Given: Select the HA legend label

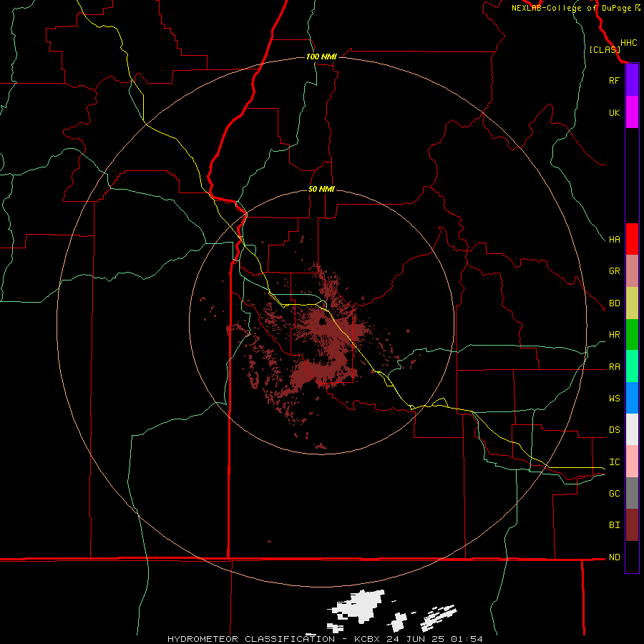Looking at the screenshot, I should click(614, 239).
